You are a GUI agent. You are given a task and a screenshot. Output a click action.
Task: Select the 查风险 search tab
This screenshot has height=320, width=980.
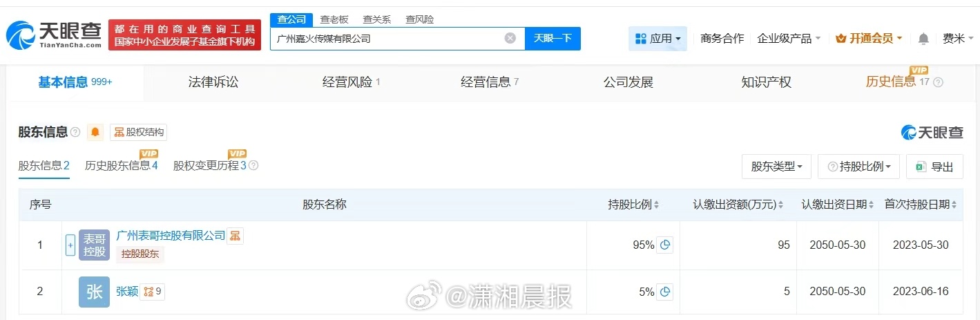(419, 19)
